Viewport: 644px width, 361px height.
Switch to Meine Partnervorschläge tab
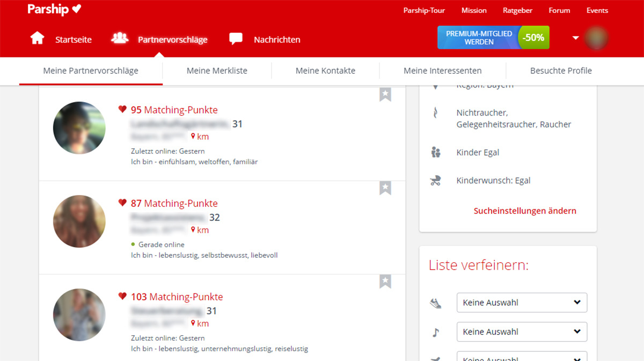pos(91,70)
